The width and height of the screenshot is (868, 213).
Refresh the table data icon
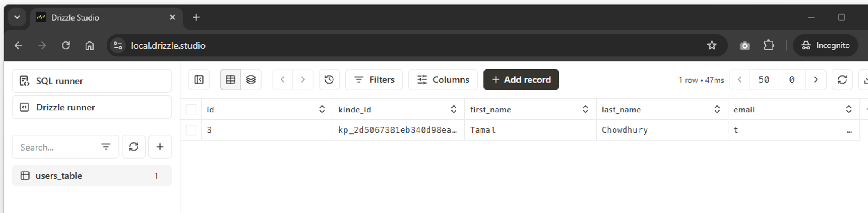[842, 80]
